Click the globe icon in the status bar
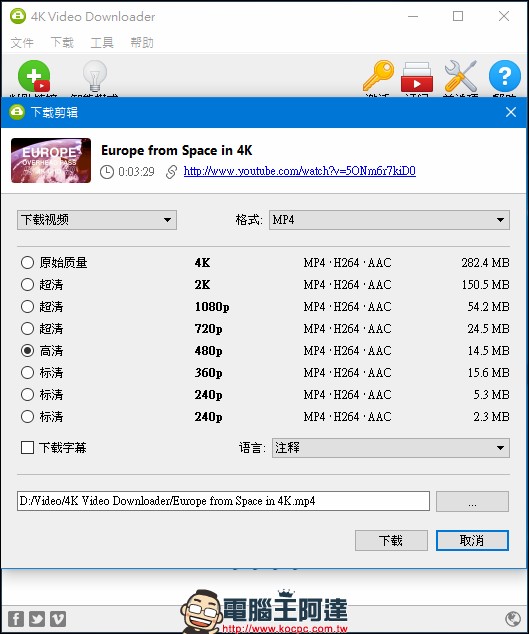 pos(513,619)
